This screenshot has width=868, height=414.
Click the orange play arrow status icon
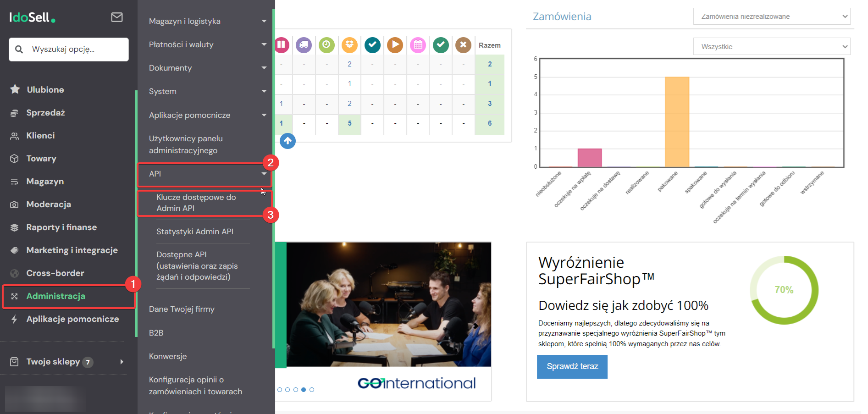(395, 45)
